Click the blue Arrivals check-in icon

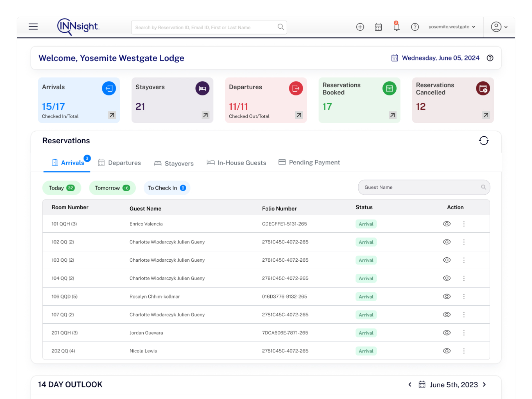(x=109, y=88)
